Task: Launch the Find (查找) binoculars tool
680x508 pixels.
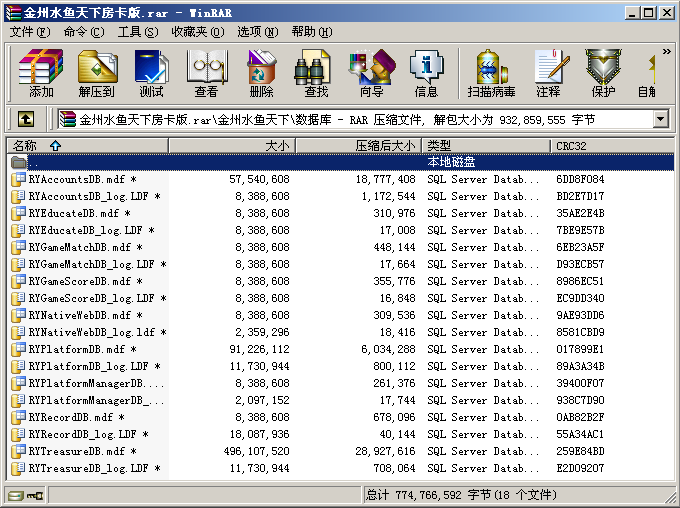Action: [316, 73]
